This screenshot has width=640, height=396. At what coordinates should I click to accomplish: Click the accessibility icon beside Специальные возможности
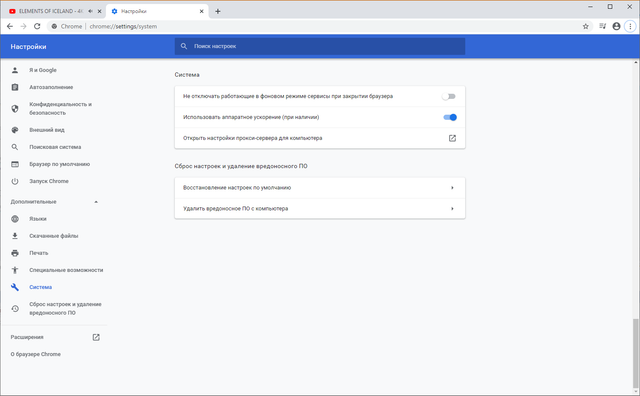click(x=15, y=270)
